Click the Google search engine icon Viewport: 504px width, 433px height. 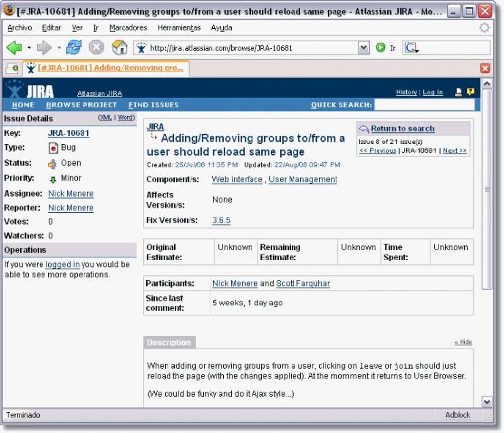tap(412, 48)
